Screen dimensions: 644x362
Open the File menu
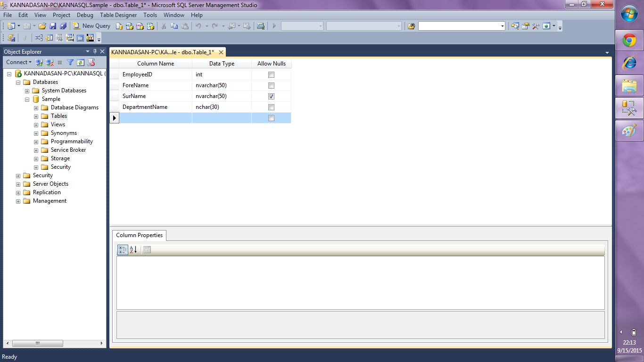click(x=8, y=15)
